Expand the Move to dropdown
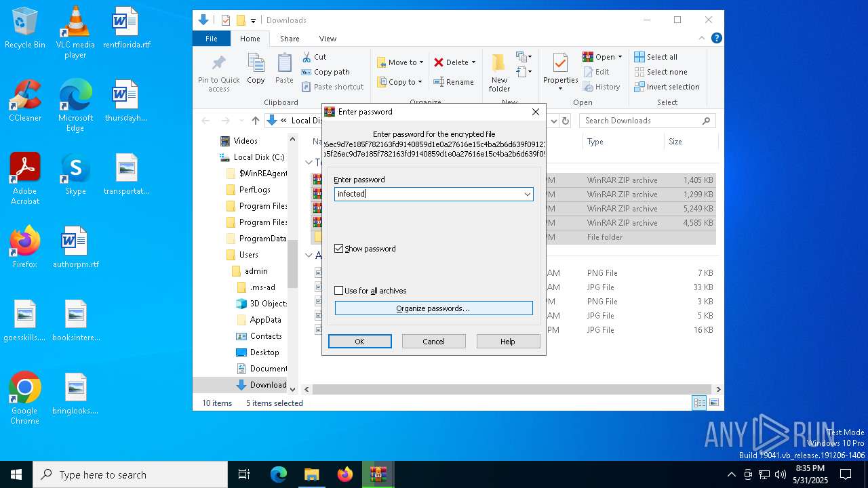The image size is (868, 488). [421, 62]
